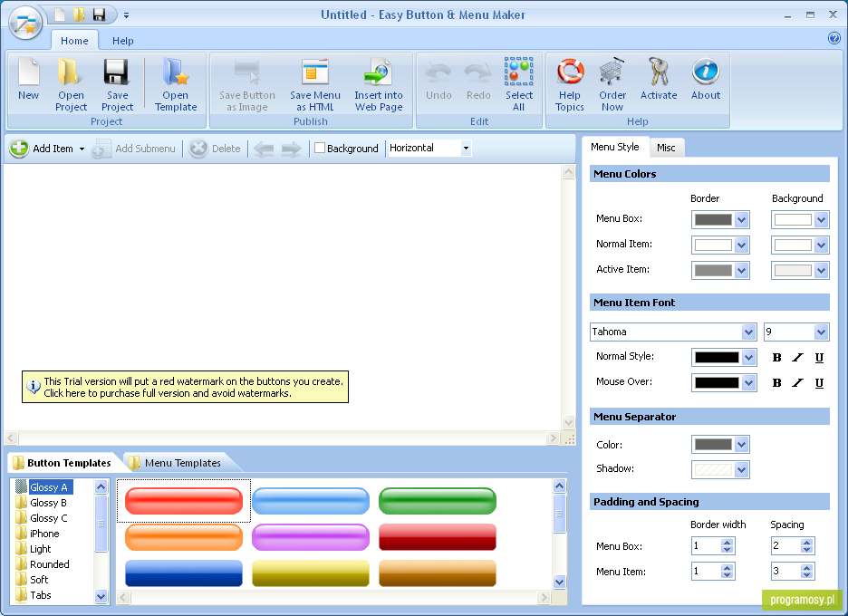Toggle bold for Normal Style font

(776, 358)
